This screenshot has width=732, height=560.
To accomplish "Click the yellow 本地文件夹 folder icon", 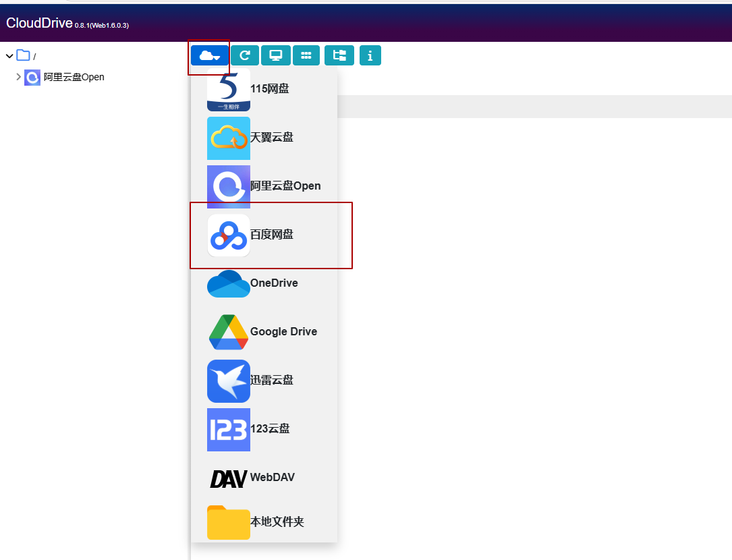I will 228,523.
